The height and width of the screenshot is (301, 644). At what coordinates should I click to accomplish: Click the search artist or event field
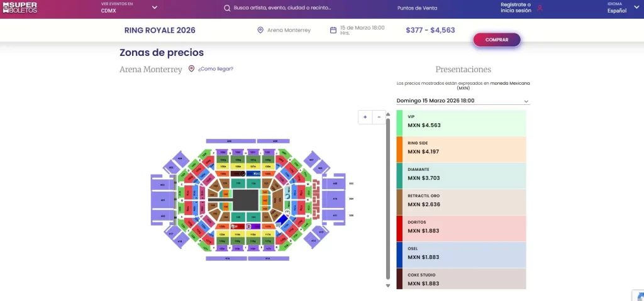282,8
